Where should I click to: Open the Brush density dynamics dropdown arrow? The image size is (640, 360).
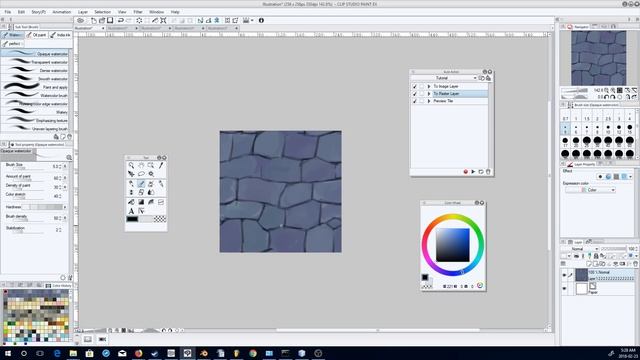(x=65, y=218)
